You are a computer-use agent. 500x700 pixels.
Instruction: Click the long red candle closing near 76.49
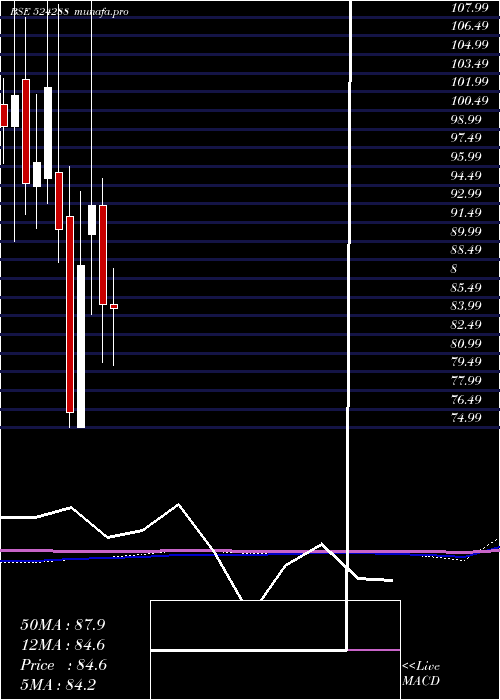[x=70, y=314]
